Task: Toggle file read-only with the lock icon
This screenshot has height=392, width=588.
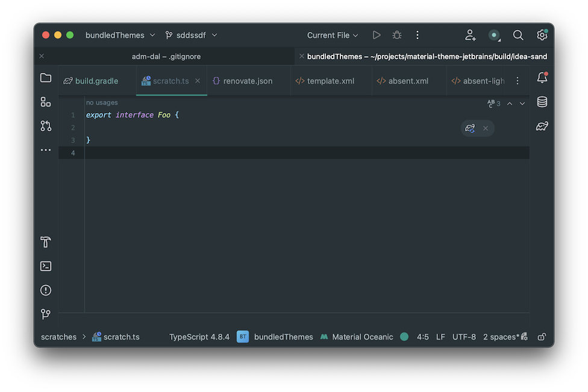Action: 542,337
